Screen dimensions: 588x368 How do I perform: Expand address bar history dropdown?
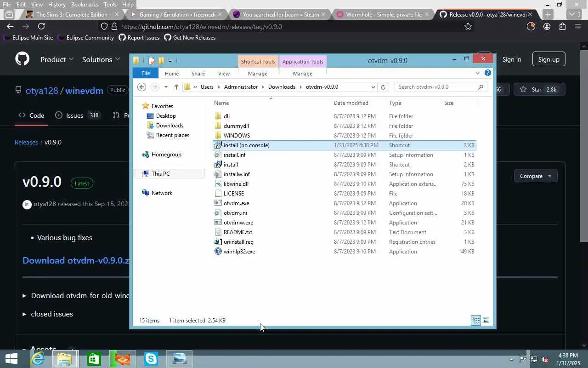tap(373, 87)
